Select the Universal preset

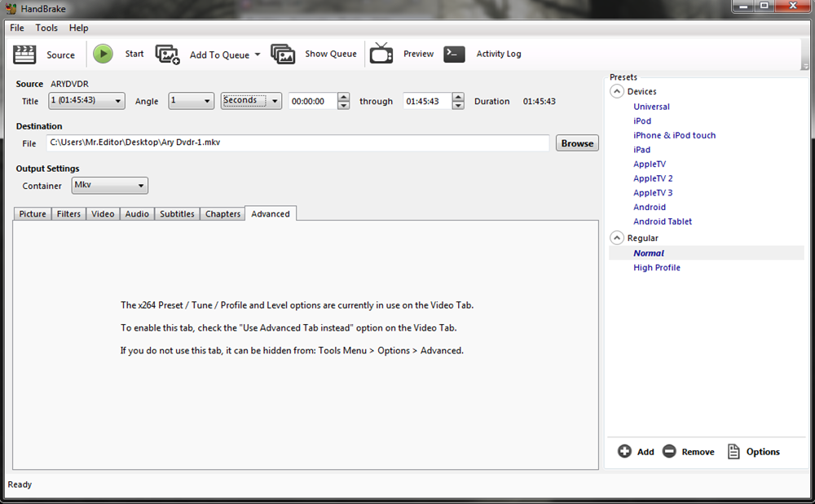pyautogui.click(x=651, y=107)
